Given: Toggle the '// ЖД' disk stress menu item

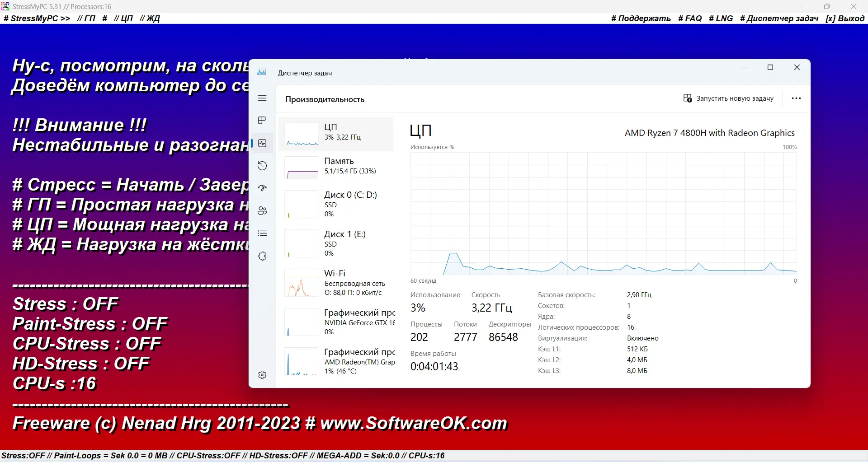Looking at the screenshot, I should pyautogui.click(x=150, y=19).
